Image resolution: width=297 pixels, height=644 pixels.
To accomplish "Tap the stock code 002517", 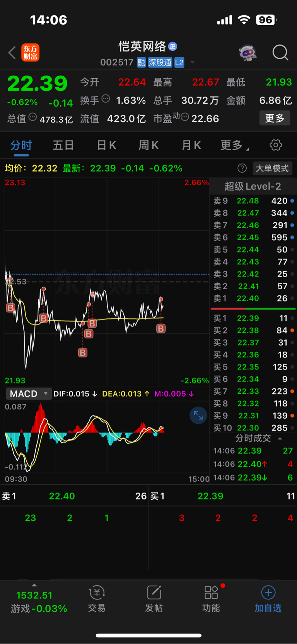I will 117,62.
